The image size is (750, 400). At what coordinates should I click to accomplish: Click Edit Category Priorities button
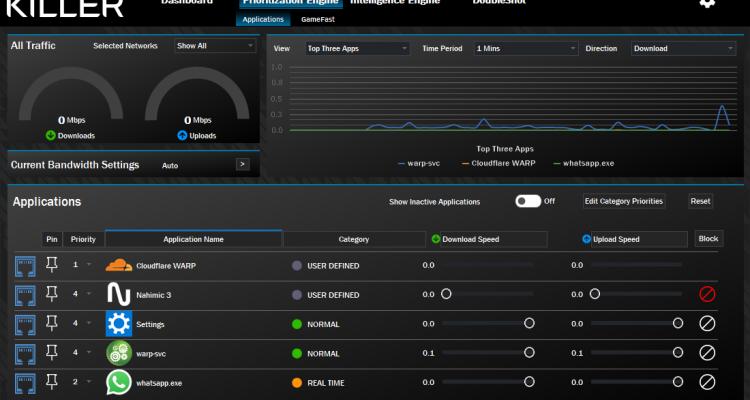coord(624,201)
